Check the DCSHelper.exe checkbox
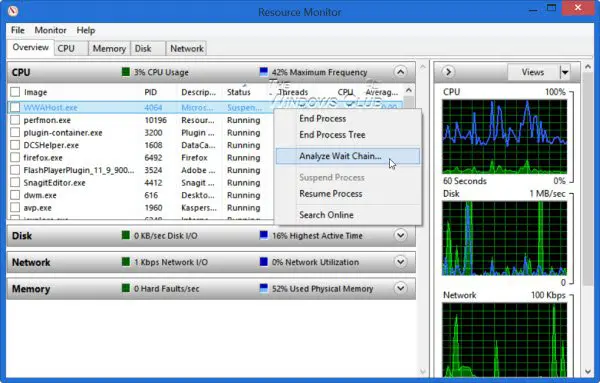The height and width of the screenshot is (383, 600). 15,145
